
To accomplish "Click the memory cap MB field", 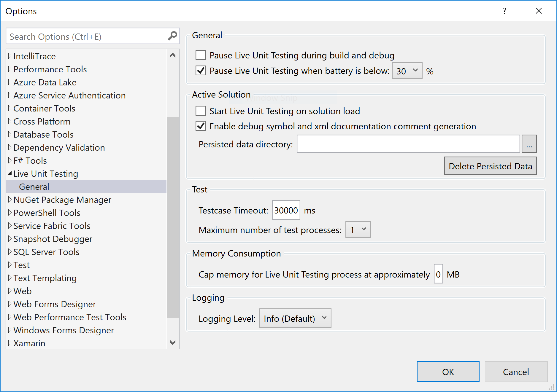I will tap(438, 274).
